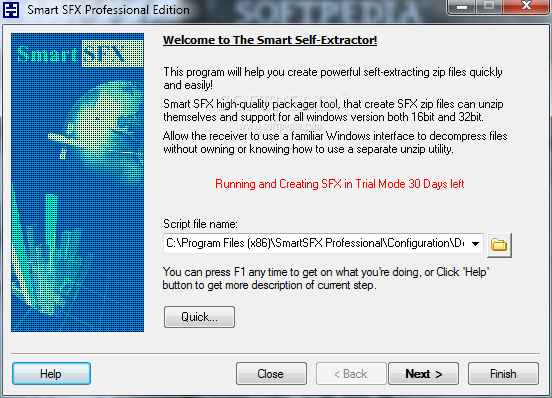
Task: Click the Smart SFX title bar app icon
Action: tap(11, 10)
